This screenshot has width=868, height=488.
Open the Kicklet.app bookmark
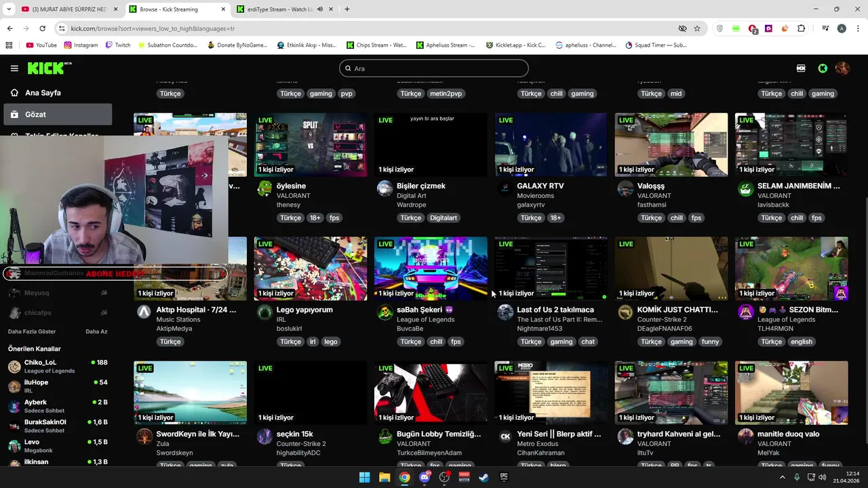515,45
